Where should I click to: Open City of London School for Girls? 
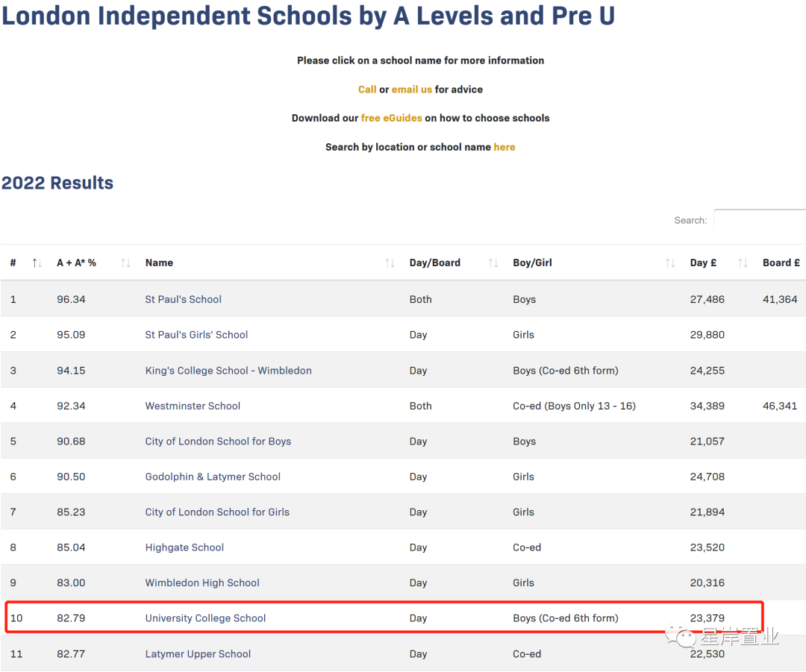click(x=217, y=512)
